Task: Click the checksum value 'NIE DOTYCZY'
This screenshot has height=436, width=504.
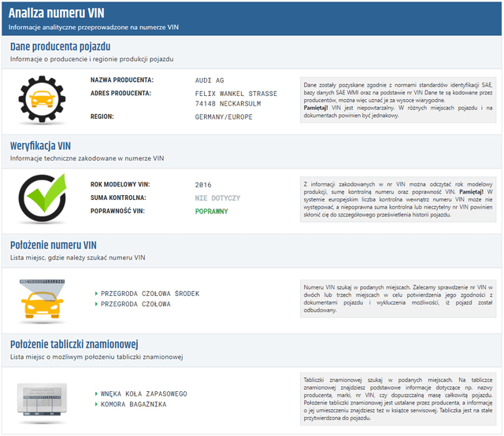Action: [217, 198]
